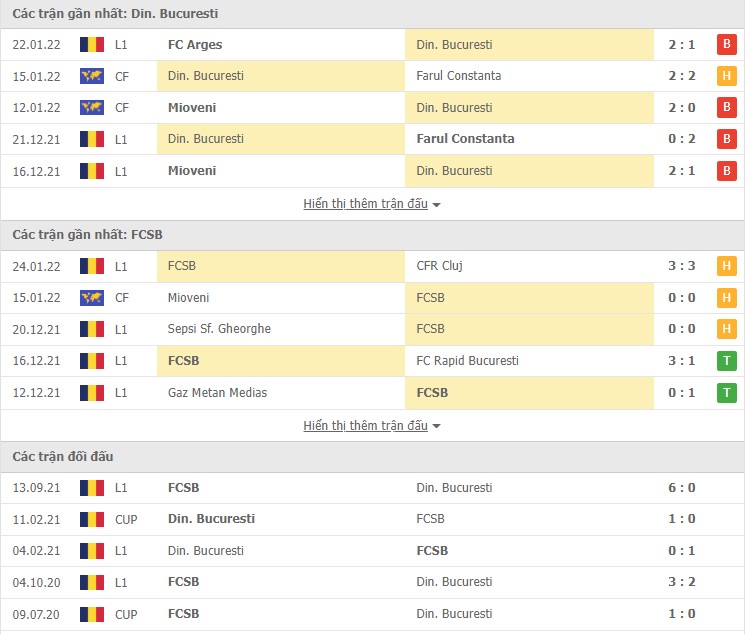The image size is (745, 634).
Task: Open Sepsi Sf. Gheorghe team link
Action: [219, 329]
